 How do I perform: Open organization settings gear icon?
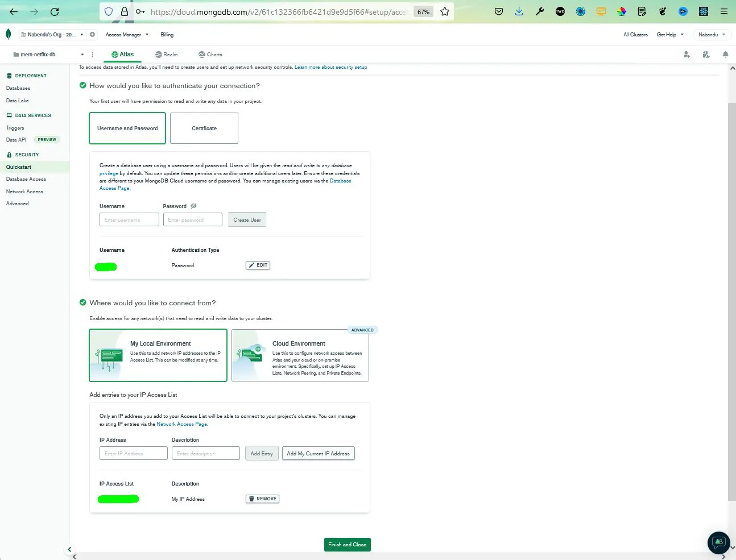pyautogui.click(x=92, y=34)
